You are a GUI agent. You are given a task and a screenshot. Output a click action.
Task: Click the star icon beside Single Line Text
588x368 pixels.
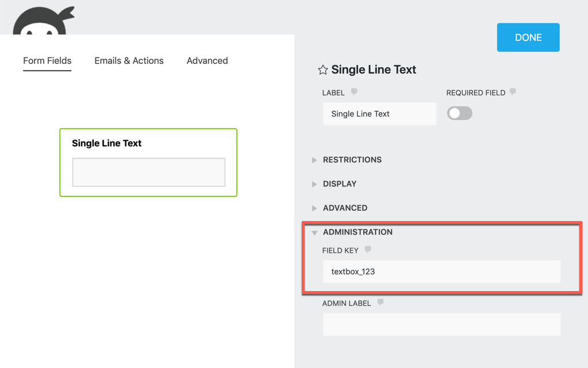pyautogui.click(x=322, y=70)
